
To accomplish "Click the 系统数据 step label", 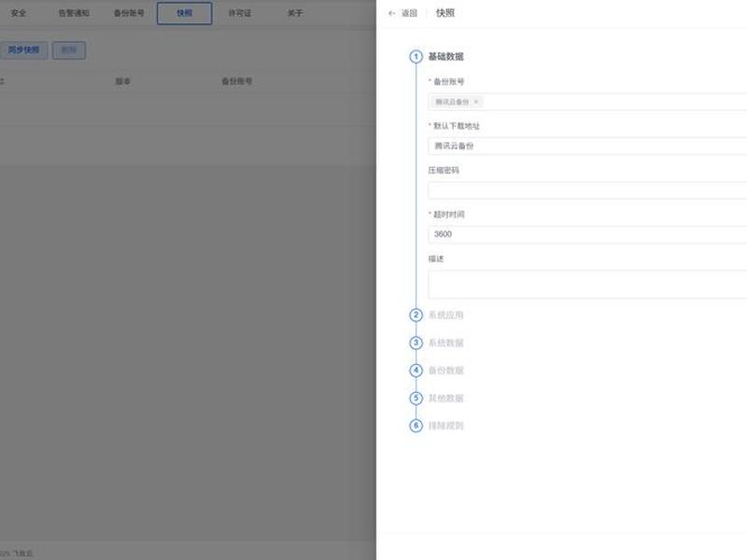I will coord(446,343).
